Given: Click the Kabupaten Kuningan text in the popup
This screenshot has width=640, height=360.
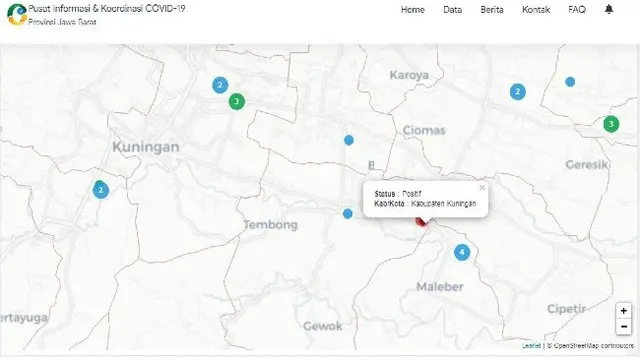Looking at the screenshot, I should point(443,204).
